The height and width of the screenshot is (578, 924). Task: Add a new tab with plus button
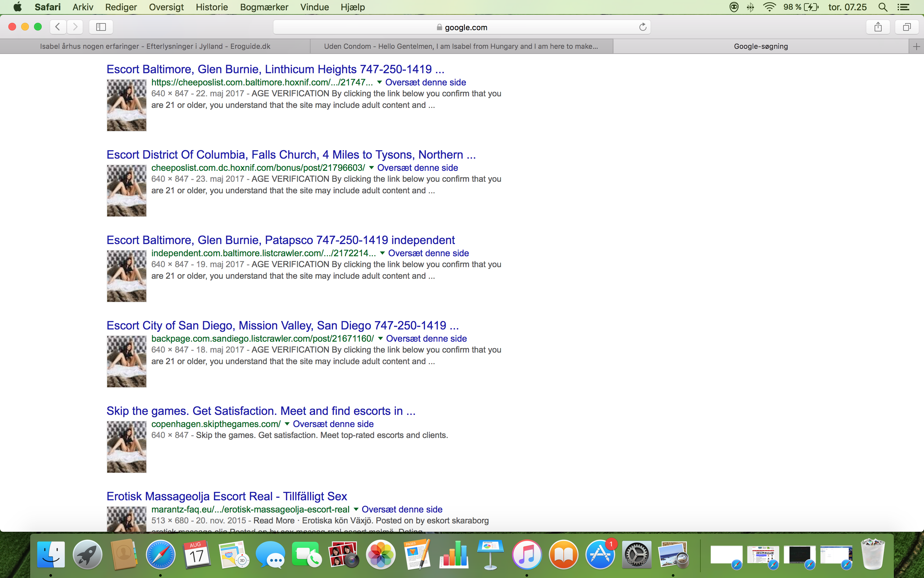pyautogui.click(x=916, y=47)
